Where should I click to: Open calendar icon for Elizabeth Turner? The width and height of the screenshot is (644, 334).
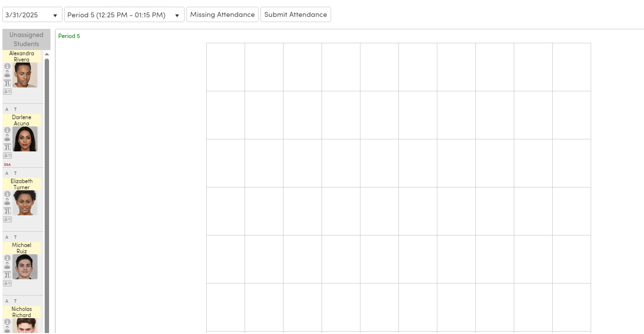7,211
